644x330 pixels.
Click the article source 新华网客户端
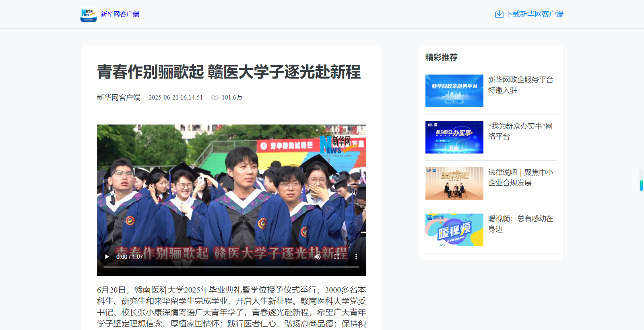point(119,98)
